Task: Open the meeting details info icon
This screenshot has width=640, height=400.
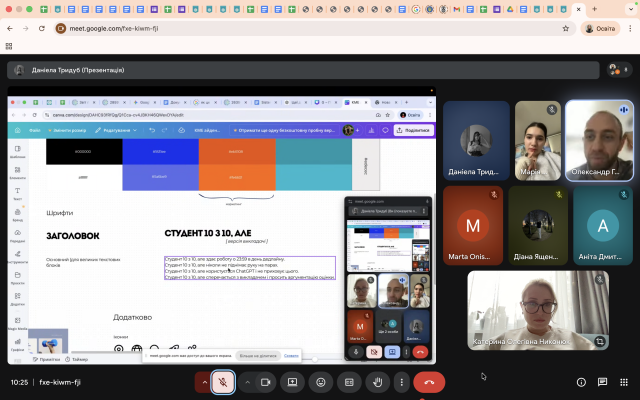Action: coord(581,381)
